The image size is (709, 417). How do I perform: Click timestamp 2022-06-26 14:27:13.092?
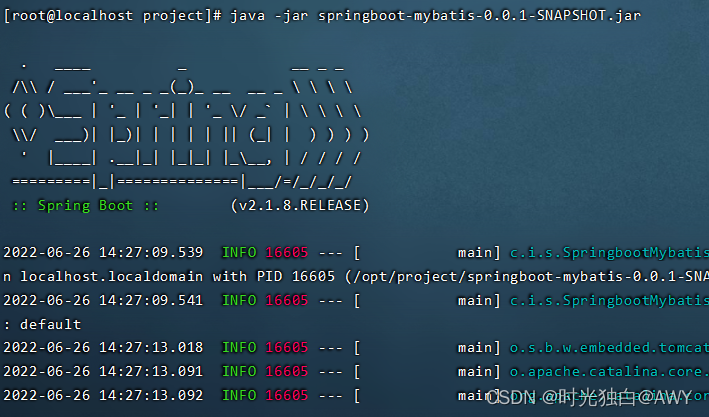(103, 395)
